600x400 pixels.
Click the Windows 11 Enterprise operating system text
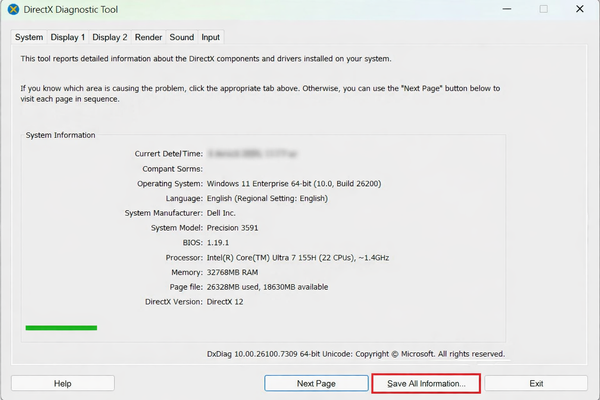[x=292, y=184]
